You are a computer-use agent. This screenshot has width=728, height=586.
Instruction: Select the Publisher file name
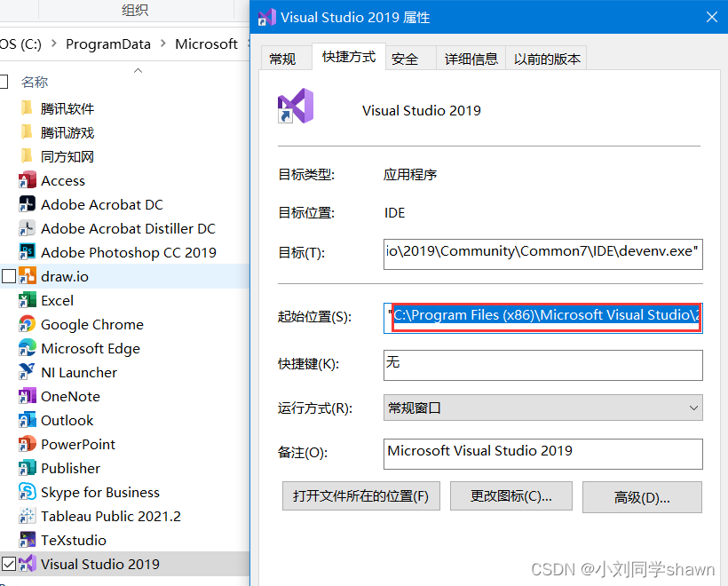point(70,468)
